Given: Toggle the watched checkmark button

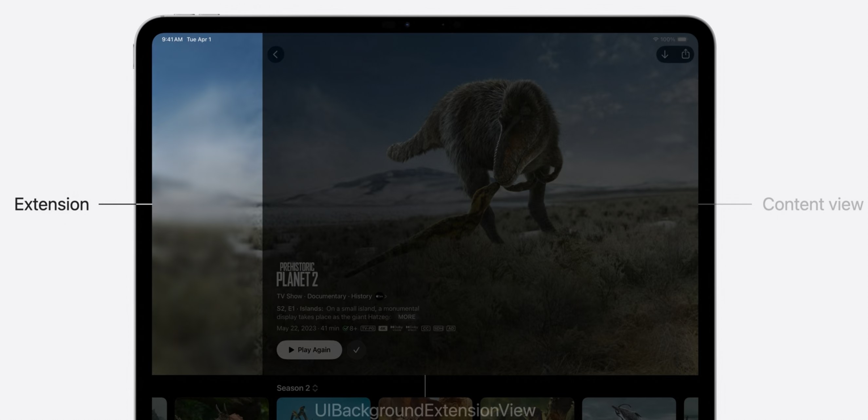Looking at the screenshot, I should 356,350.
